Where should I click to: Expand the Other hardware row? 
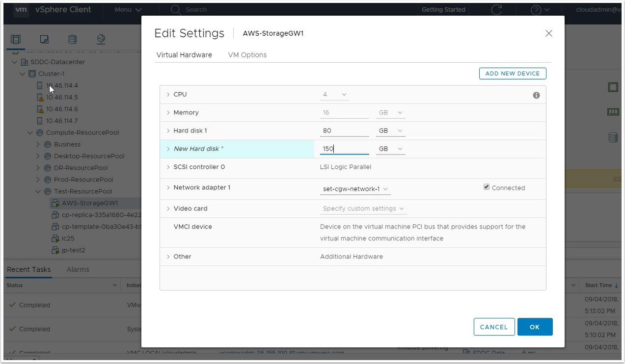[x=168, y=257]
